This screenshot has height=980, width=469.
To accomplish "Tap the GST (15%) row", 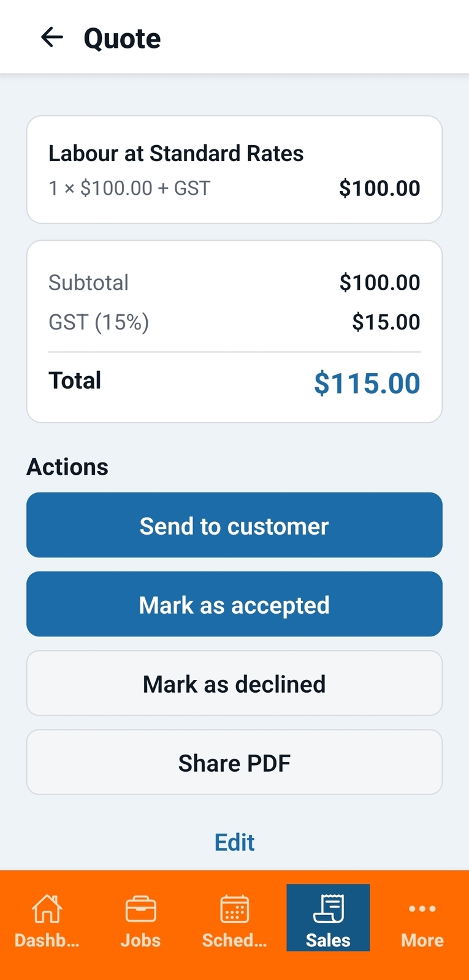I will pos(234,322).
